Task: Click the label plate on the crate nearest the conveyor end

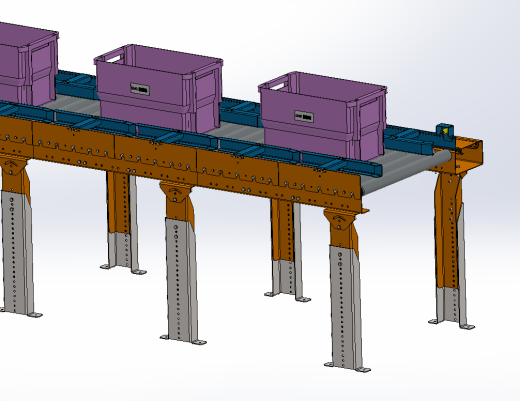Action: (304, 116)
